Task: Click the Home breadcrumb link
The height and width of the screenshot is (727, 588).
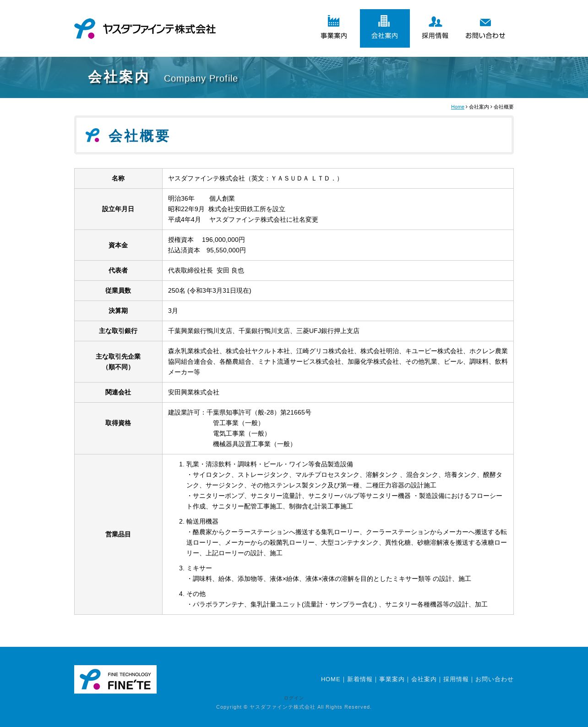Action: 457,107
